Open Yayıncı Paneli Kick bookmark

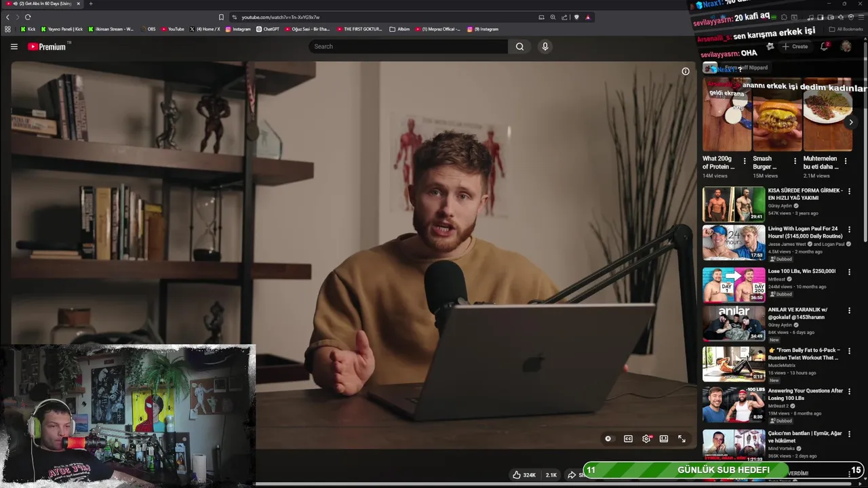point(62,29)
